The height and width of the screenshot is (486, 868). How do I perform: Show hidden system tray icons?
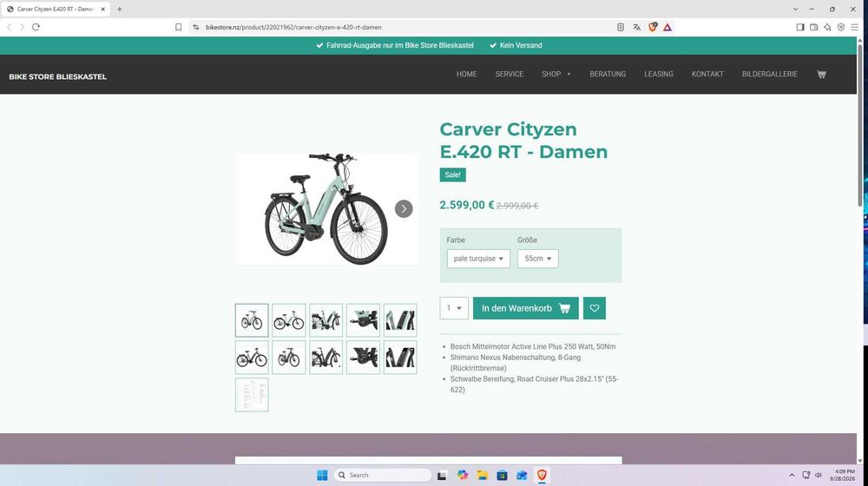tap(792, 475)
